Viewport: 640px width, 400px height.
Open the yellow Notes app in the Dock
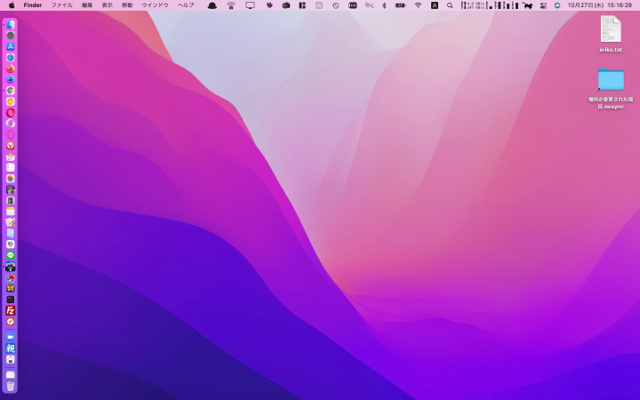(10, 211)
